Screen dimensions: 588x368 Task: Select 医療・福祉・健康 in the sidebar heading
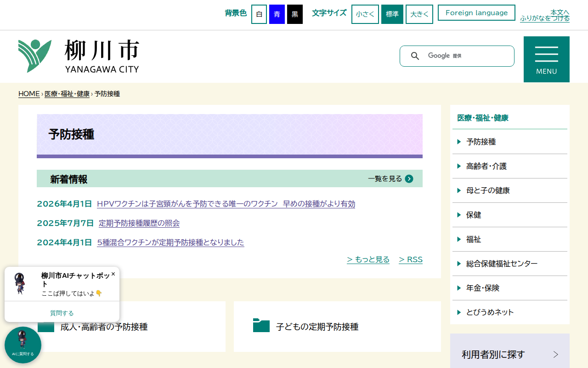click(x=481, y=118)
